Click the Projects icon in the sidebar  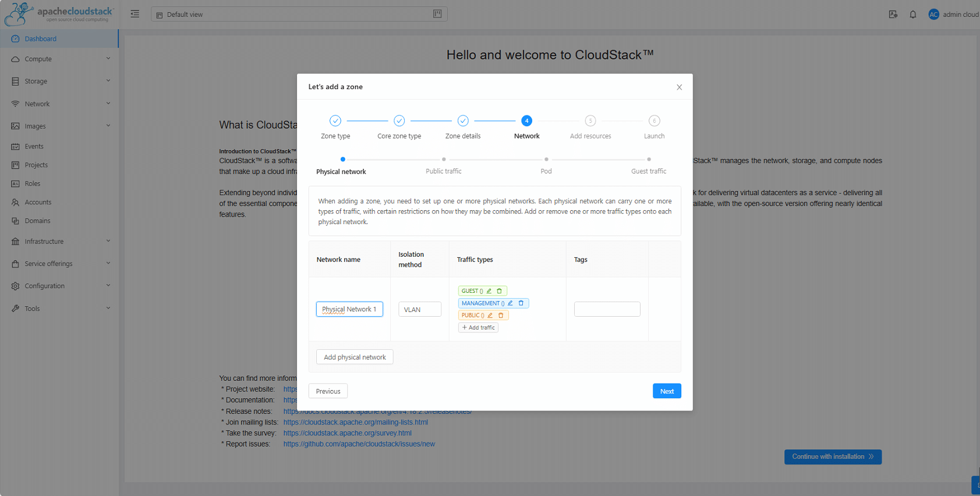tap(15, 165)
